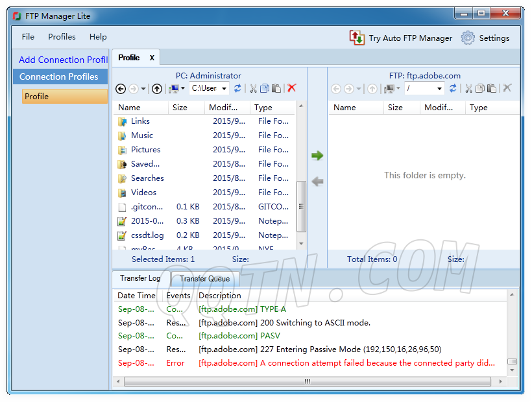Expand the local drive selector dropdown
The width and height of the screenshot is (532, 402).
(182, 89)
